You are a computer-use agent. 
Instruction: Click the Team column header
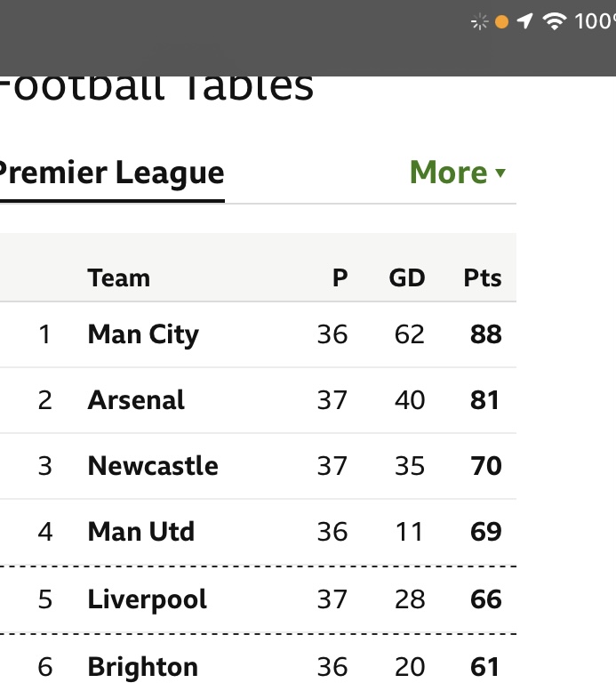[118, 278]
